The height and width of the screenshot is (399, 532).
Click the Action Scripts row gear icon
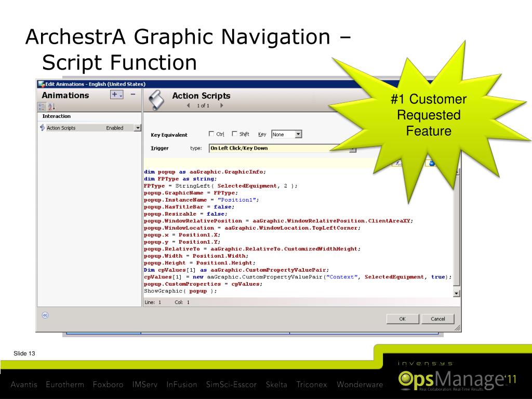click(43, 128)
